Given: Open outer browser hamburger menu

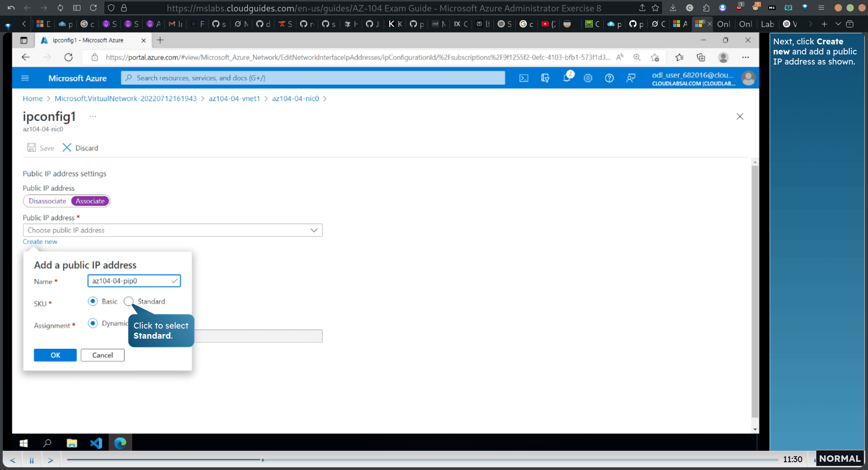Looking at the screenshot, I should point(821,8).
